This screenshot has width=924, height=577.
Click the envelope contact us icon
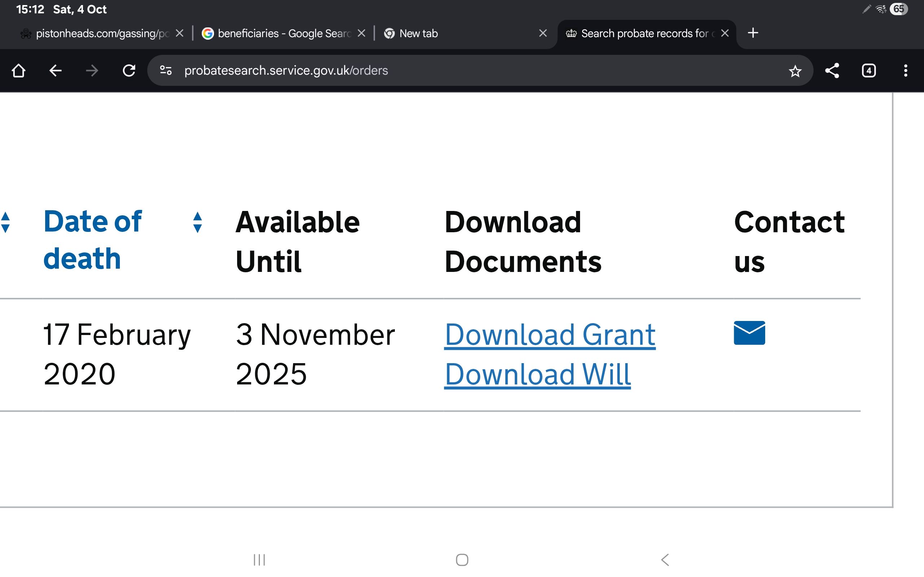(x=749, y=333)
